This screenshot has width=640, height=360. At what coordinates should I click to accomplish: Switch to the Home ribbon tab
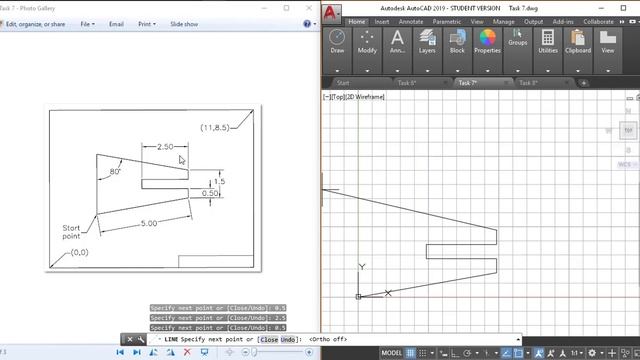pos(357,22)
